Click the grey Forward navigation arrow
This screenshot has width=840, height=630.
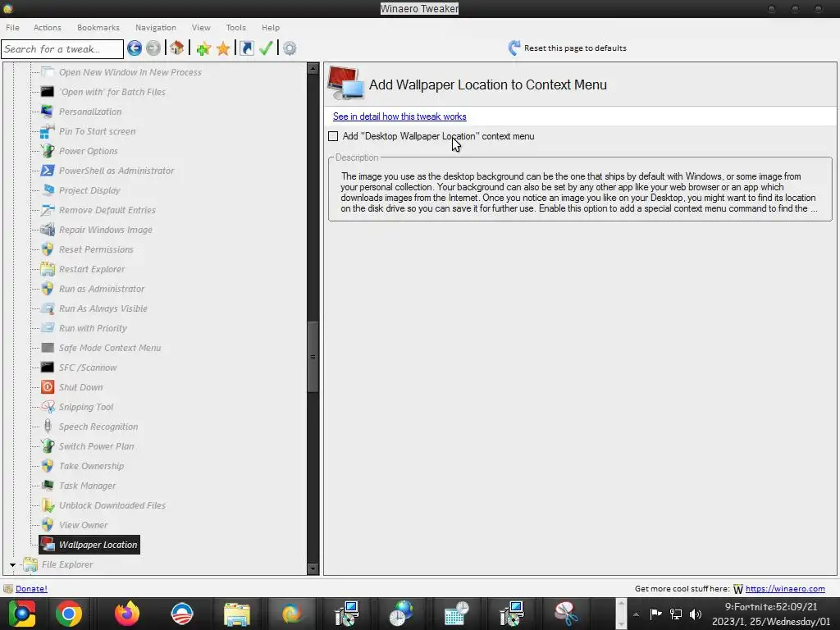click(153, 48)
